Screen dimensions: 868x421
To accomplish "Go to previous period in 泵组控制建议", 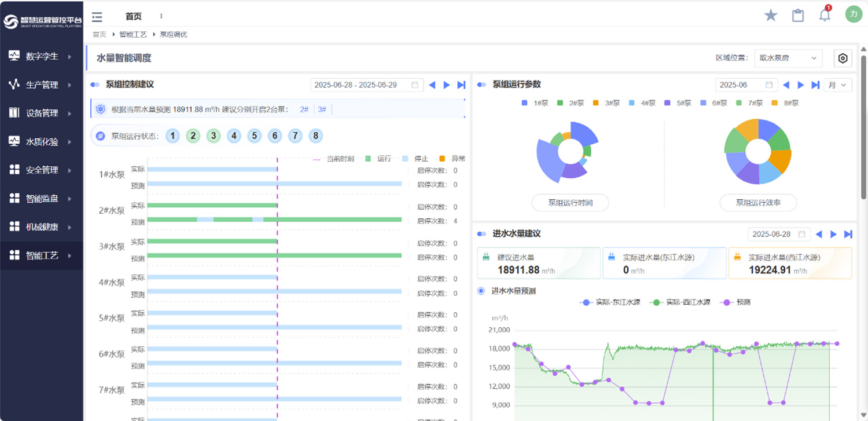I will coord(432,85).
